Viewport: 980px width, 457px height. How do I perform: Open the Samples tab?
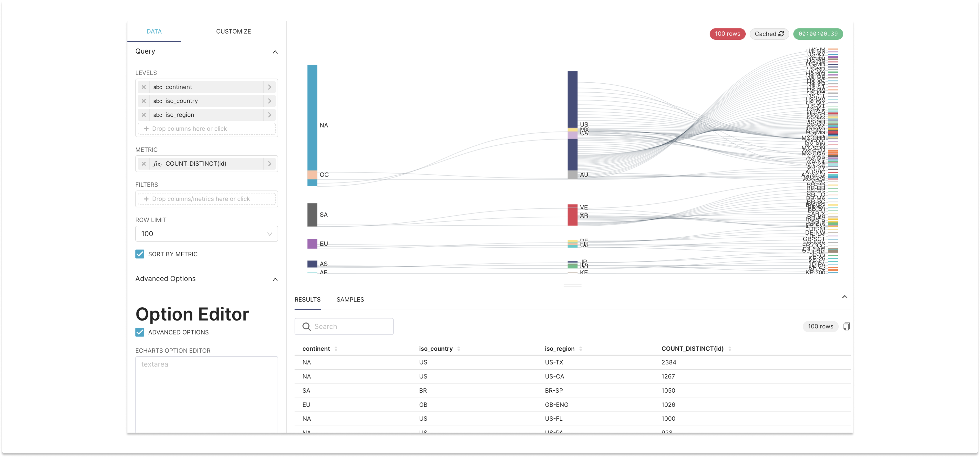350,299
